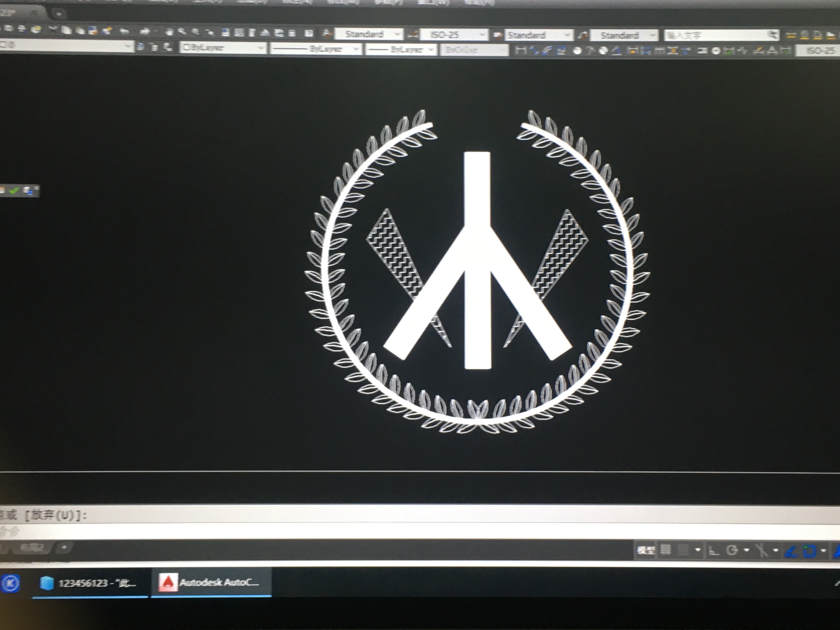Open the layer selector dropdown
The image size is (840, 630).
(x=127, y=46)
